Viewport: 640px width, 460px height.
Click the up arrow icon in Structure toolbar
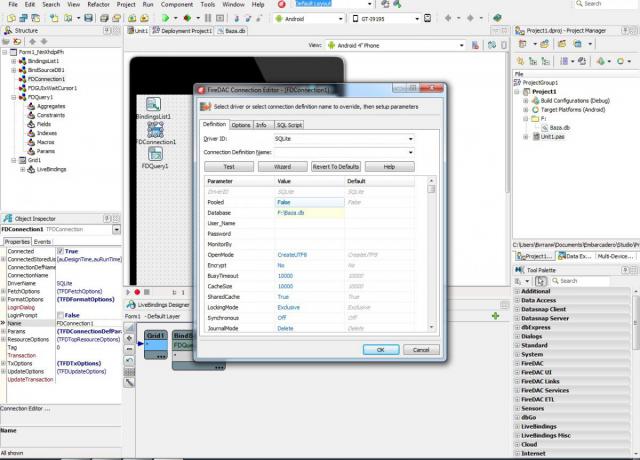pyautogui.click(x=33, y=41)
